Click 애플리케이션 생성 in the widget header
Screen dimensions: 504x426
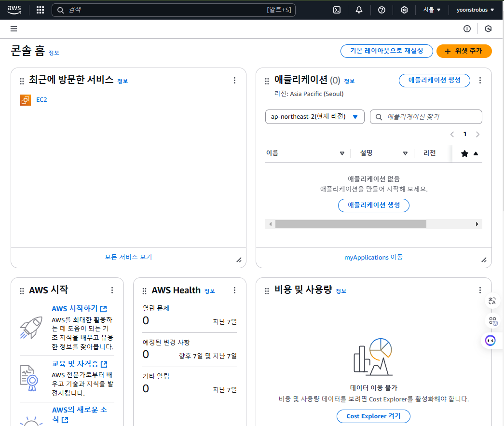click(434, 81)
